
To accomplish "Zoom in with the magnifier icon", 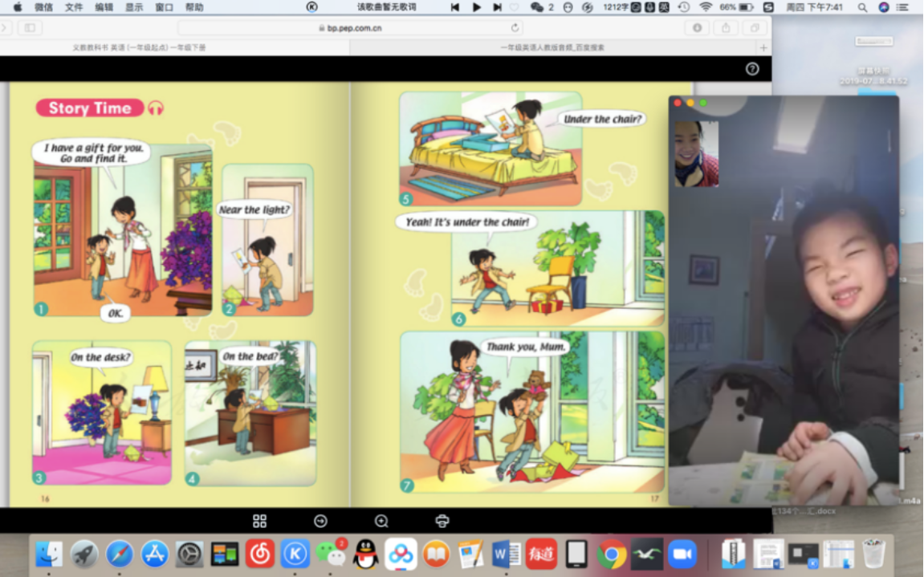I will (x=381, y=521).
